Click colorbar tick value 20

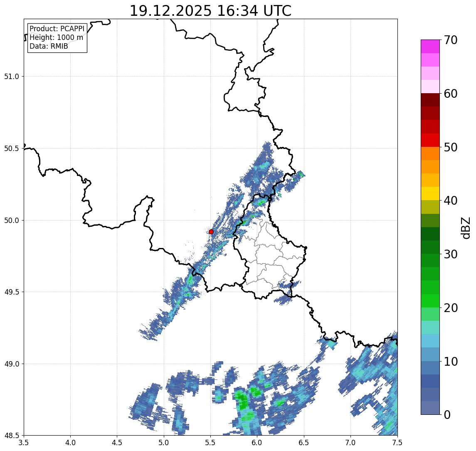click(x=450, y=308)
